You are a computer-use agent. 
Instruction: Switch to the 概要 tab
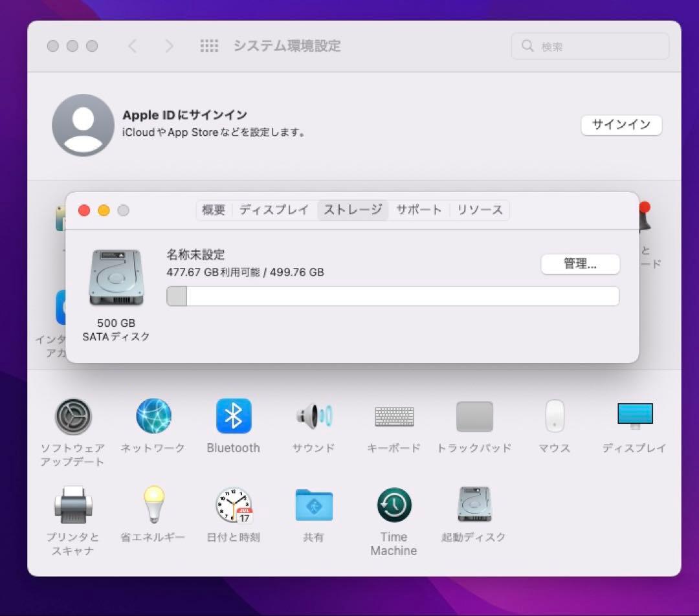point(214,210)
